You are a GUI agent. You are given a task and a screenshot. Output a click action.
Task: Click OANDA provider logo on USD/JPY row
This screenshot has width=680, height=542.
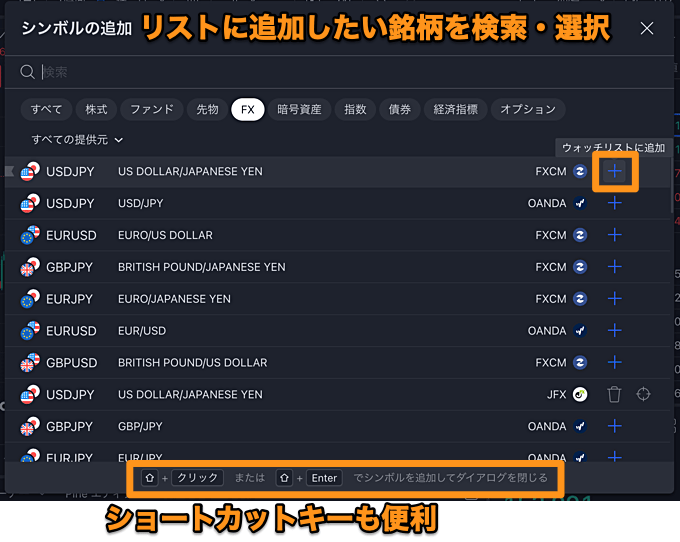[580, 203]
